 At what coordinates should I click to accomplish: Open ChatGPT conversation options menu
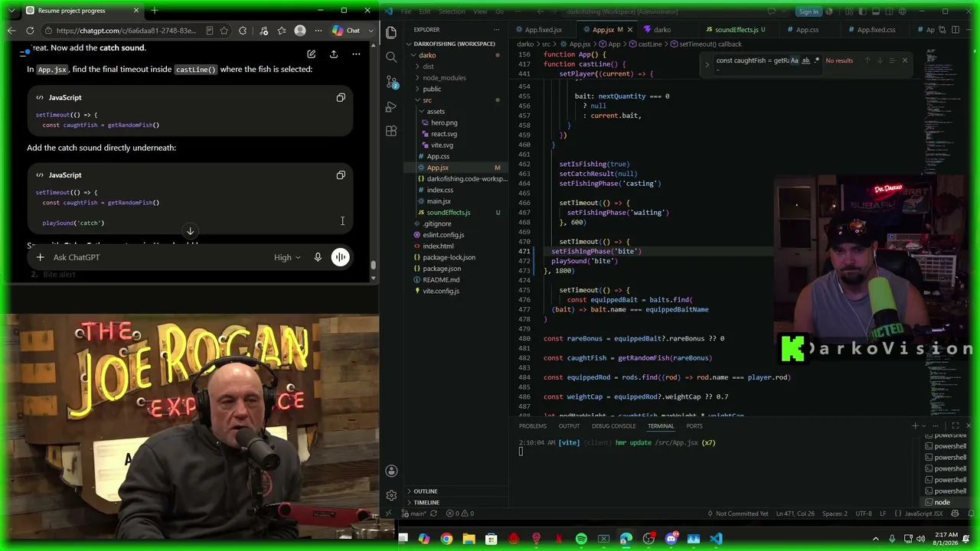(356, 54)
